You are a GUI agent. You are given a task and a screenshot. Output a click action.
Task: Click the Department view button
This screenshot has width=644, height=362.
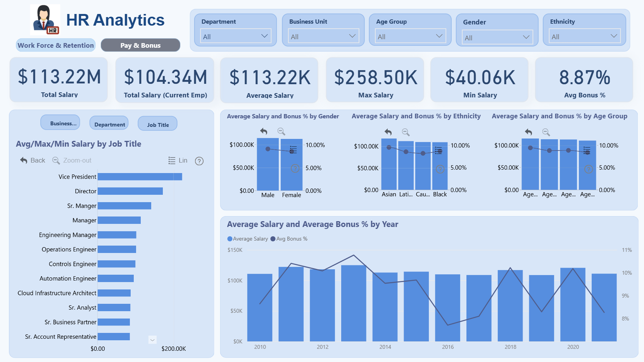coord(109,124)
